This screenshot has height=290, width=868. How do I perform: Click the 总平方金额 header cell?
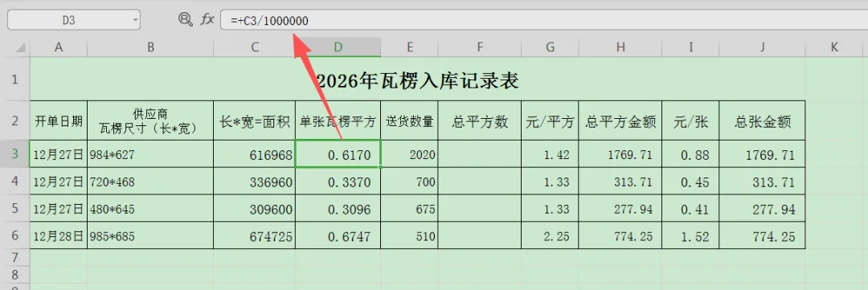coord(620,120)
